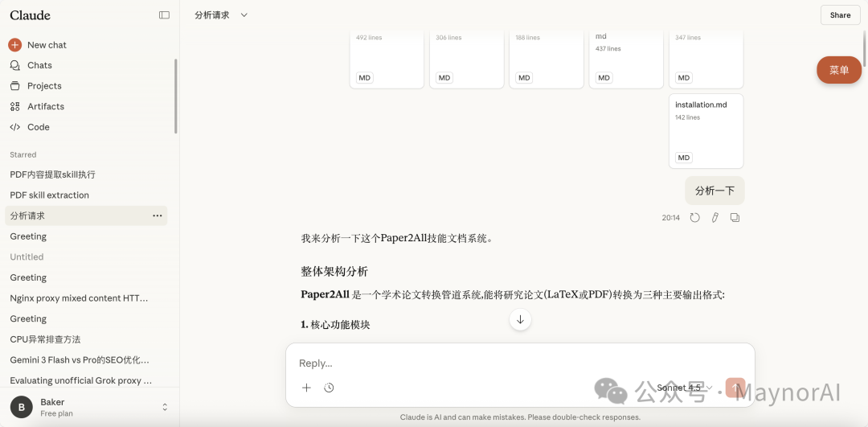Click the Code brackets icon
This screenshot has height=427, width=868.
[x=15, y=127]
